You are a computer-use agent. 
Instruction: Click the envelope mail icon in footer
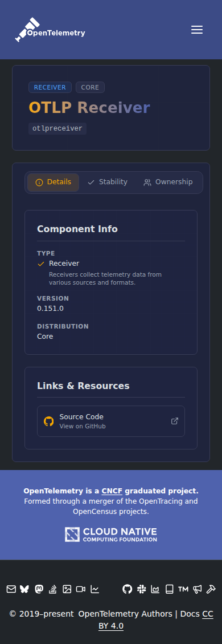pyautogui.click(x=11, y=589)
